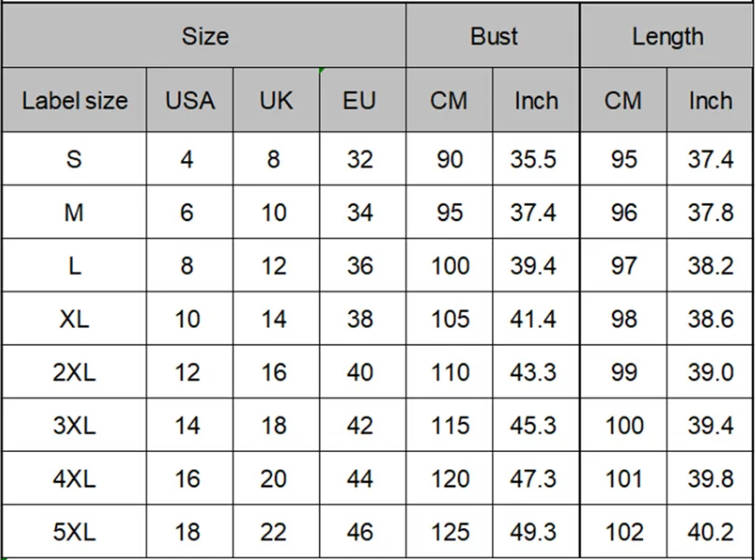This screenshot has width=755, height=560.
Task: Select the Label size column header
Action: pyautogui.click(x=75, y=101)
